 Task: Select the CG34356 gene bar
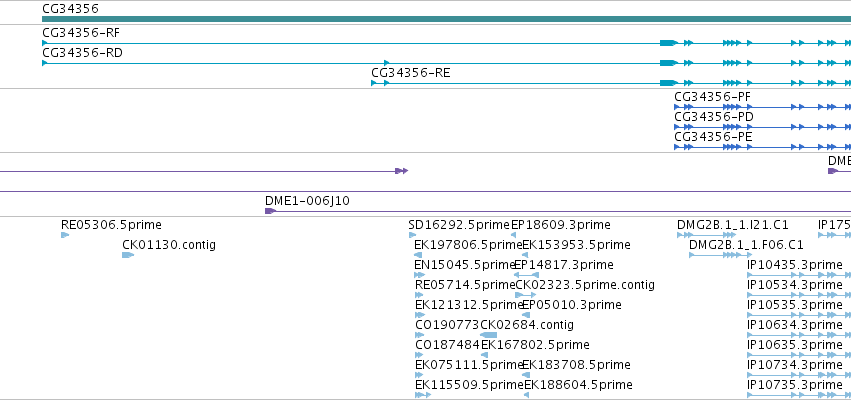446,19
